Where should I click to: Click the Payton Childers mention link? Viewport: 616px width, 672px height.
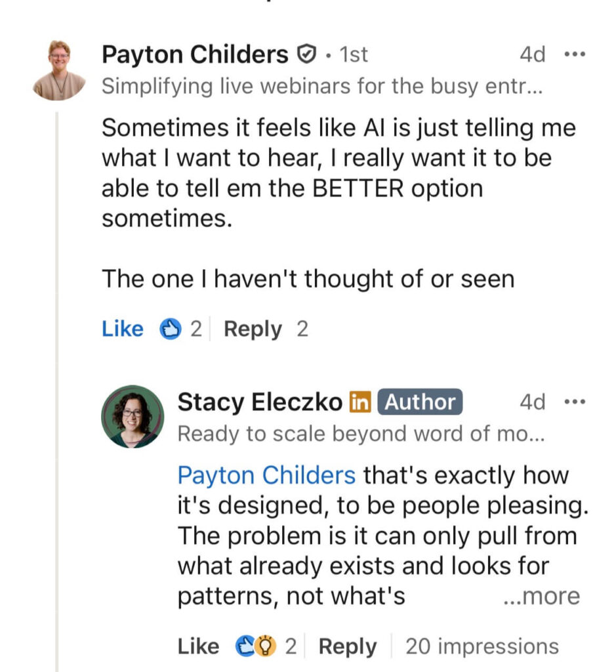(x=266, y=474)
